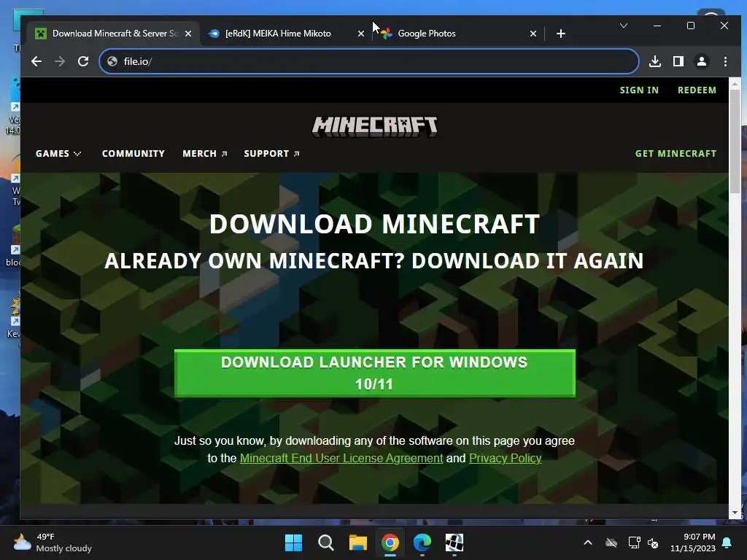Switch to the Google Photos tab
Viewport: 747px width, 560px height.
point(458,34)
